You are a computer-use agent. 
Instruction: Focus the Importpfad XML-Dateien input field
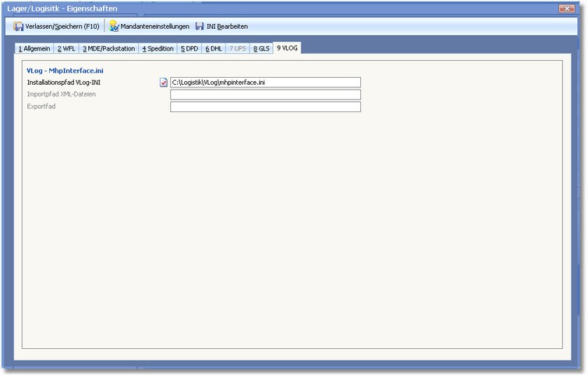coord(265,95)
